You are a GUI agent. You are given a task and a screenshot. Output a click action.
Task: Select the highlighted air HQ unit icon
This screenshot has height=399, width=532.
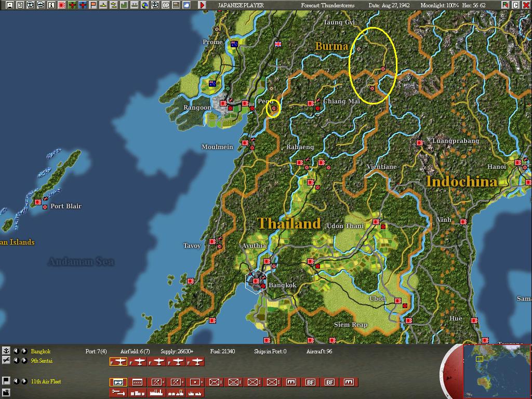click(x=118, y=382)
